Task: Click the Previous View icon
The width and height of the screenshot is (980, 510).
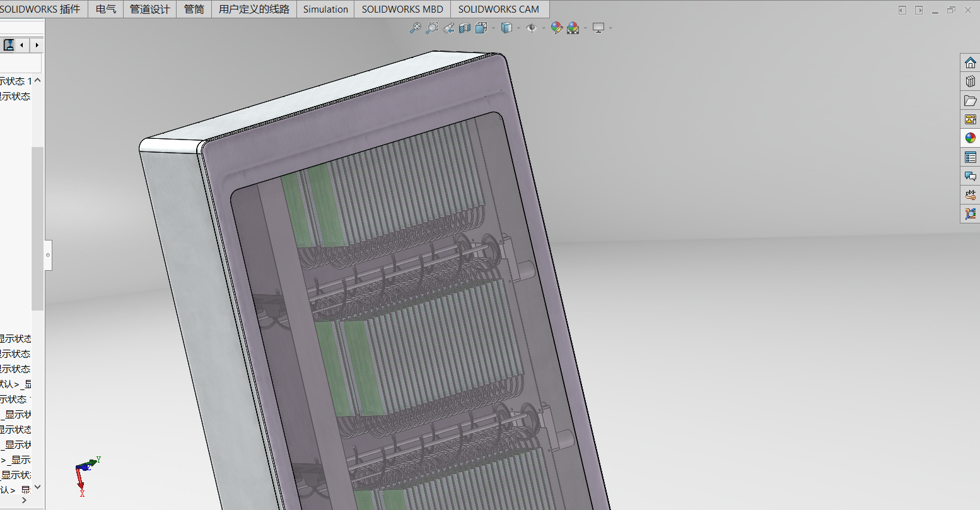Action: pos(448,28)
